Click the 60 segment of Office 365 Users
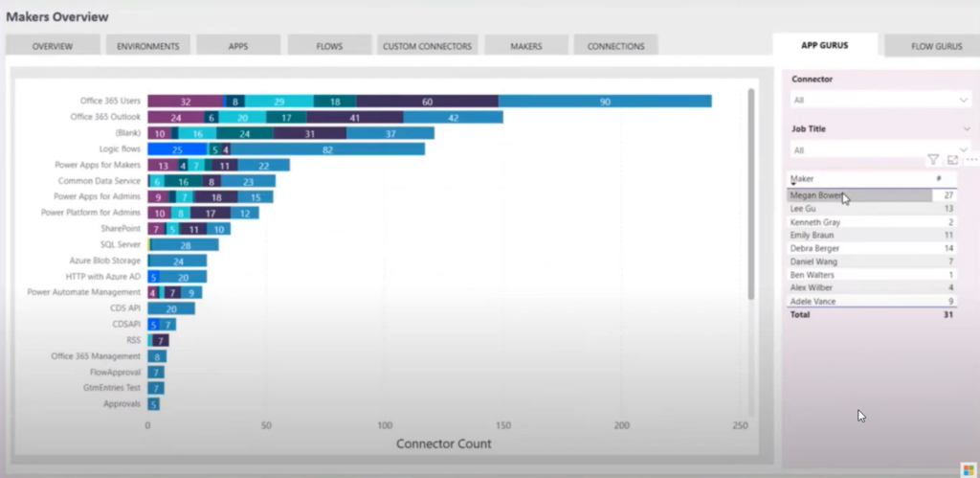This screenshot has width=980, height=478. click(x=427, y=102)
